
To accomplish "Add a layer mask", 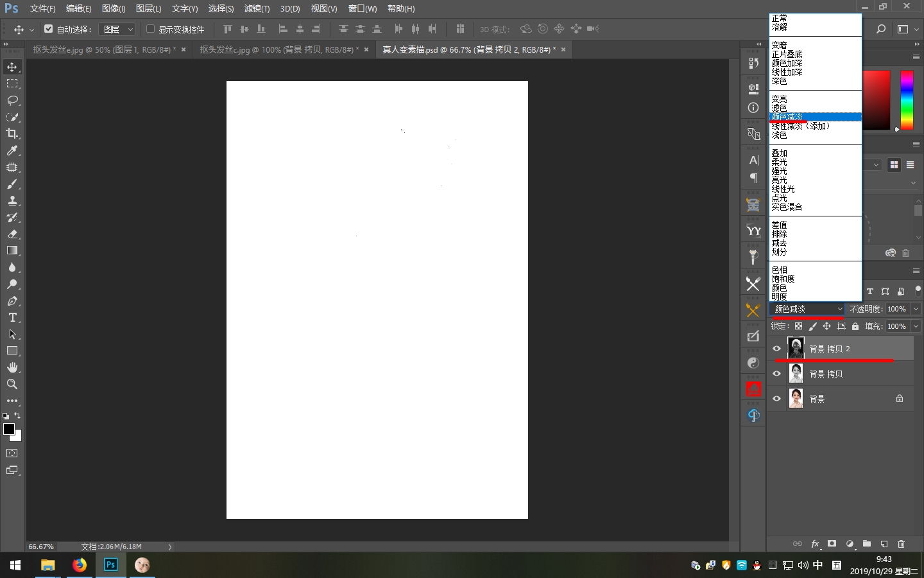I will [x=832, y=544].
